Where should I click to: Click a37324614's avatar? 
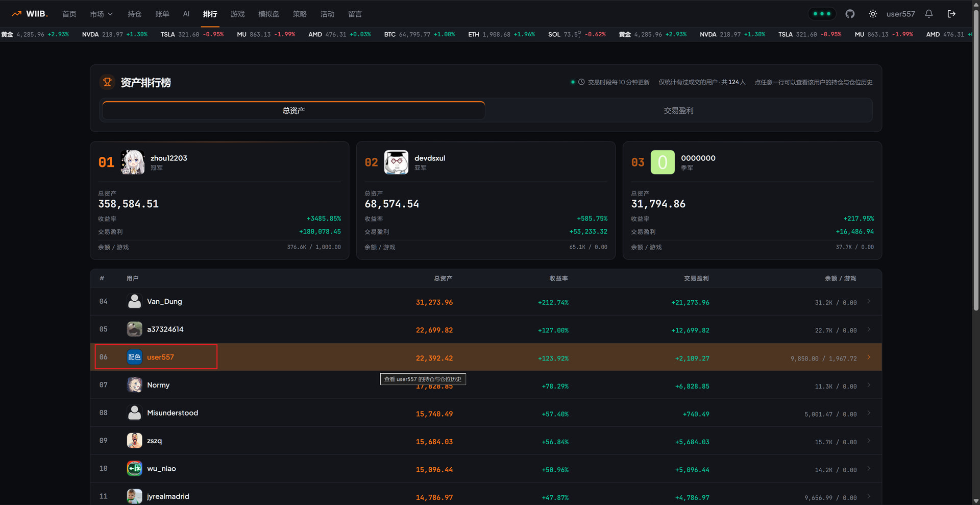coord(134,329)
